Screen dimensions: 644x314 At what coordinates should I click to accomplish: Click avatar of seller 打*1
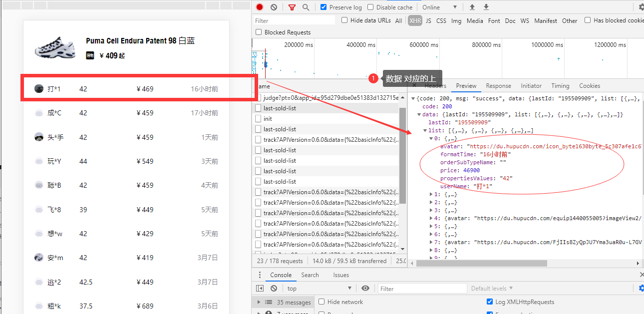38,89
